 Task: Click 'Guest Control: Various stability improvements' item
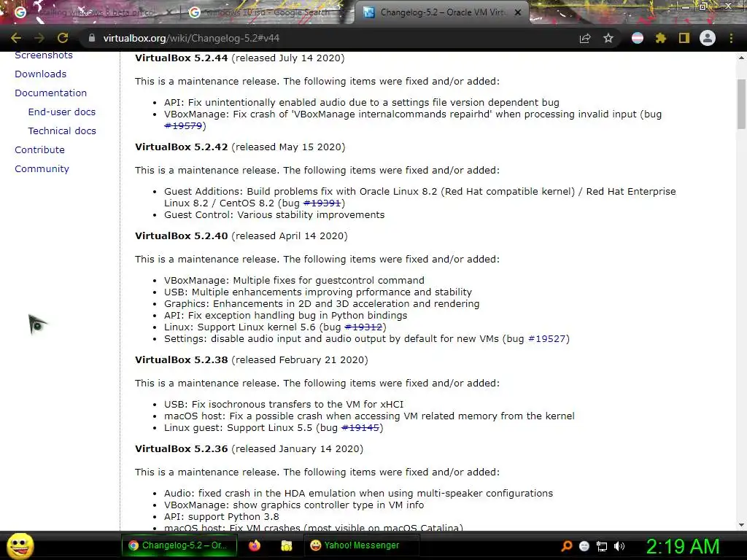(x=274, y=215)
